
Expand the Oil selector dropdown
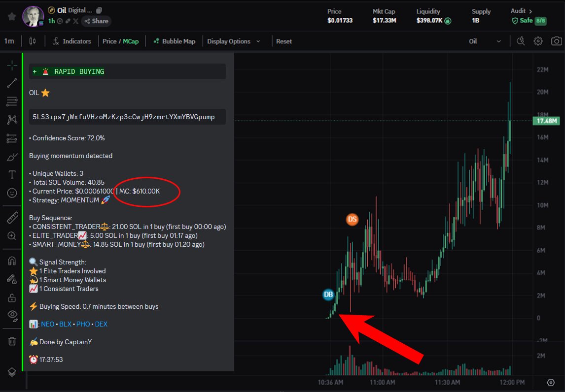click(x=485, y=41)
